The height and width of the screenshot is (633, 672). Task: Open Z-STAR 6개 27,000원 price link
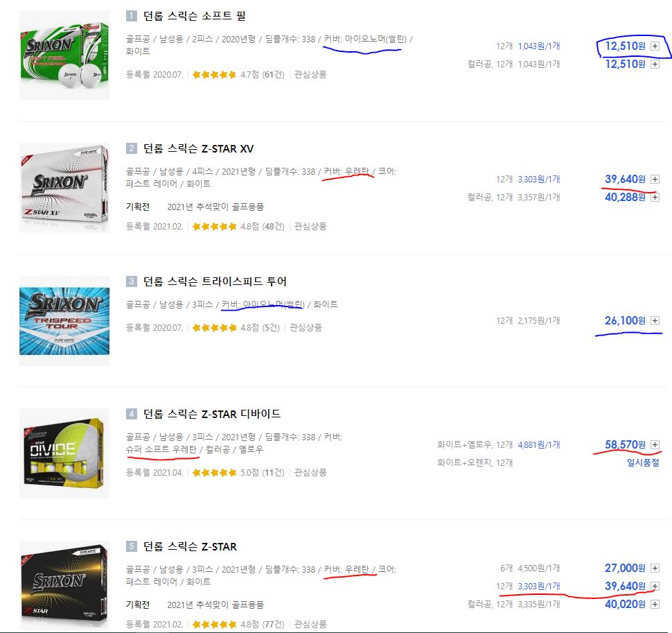625,569
